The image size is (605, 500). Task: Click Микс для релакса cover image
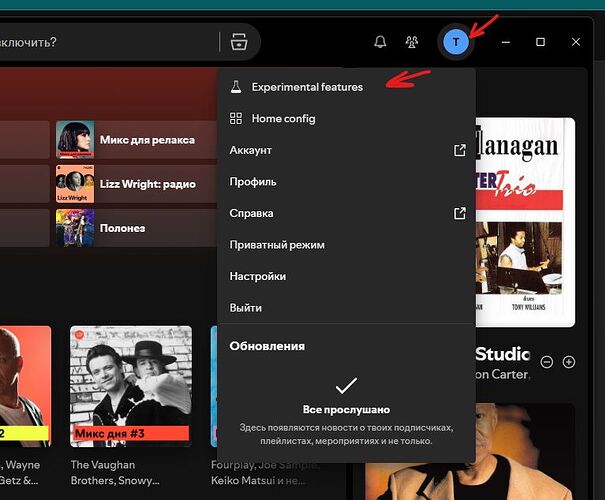click(75, 140)
